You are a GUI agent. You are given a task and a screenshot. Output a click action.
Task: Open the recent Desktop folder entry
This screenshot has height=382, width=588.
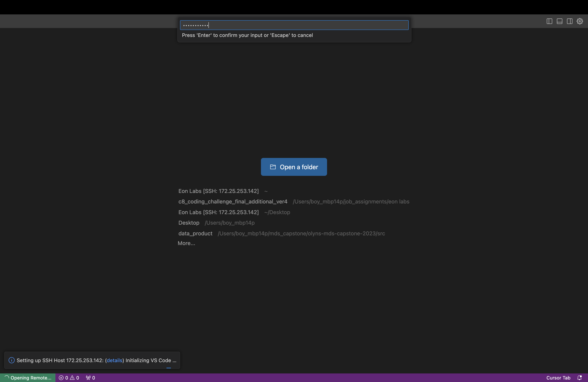pyautogui.click(x=189, y=223)
